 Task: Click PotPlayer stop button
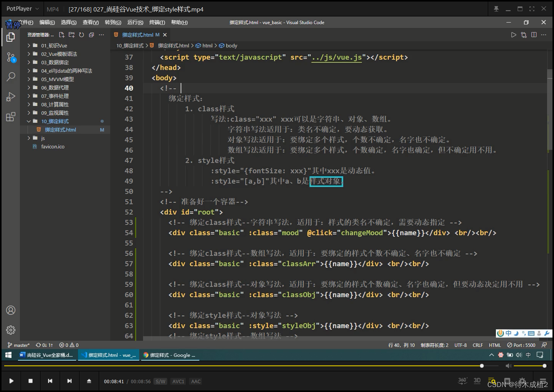point(31,381)
